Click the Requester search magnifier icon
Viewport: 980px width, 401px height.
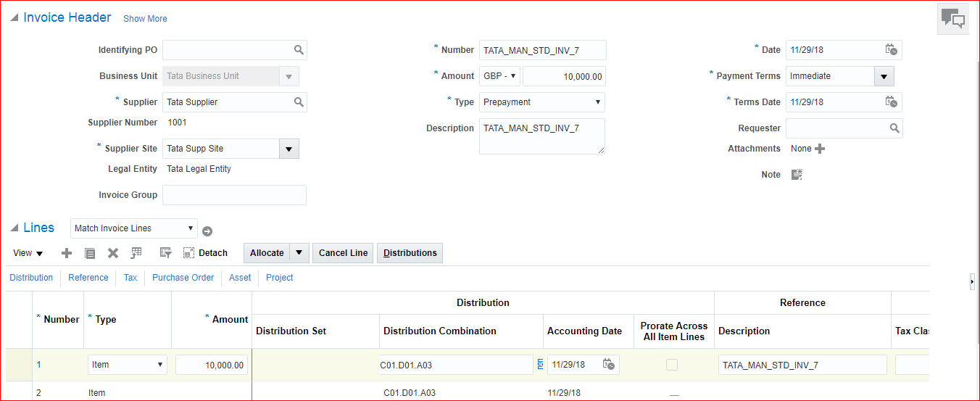point(894,128)
